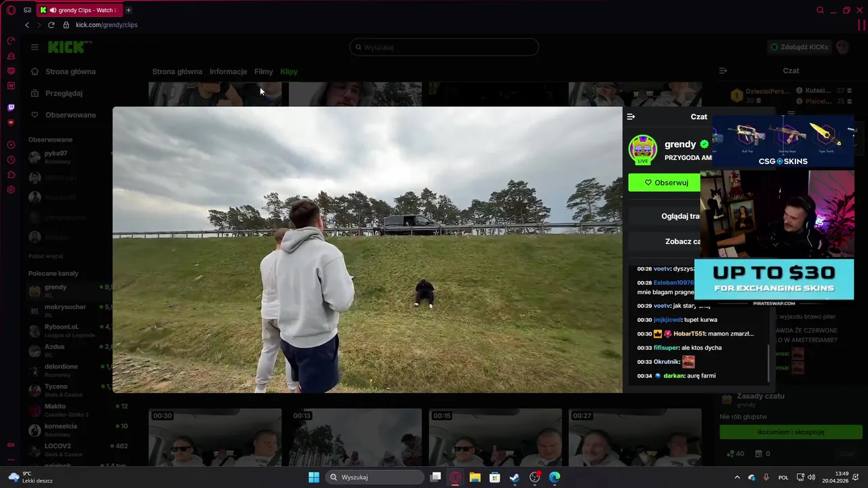Open the volume tray icon
The height and width of the screenshot is (488, 868).
point(812,477)
